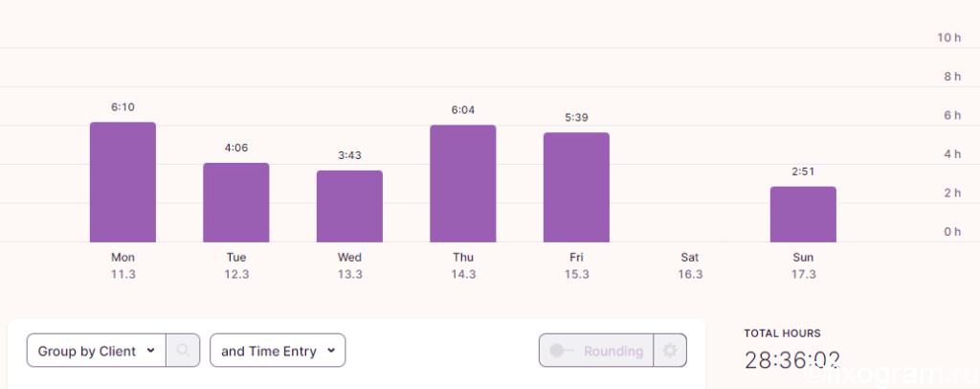Click the Rounding label text

[613, 352]
